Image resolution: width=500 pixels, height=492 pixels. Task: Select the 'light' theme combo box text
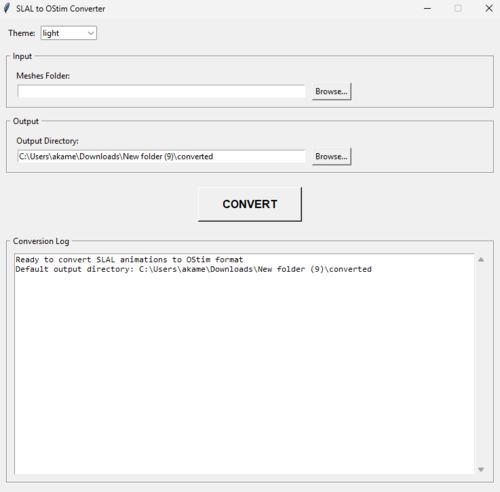(51, 33)
